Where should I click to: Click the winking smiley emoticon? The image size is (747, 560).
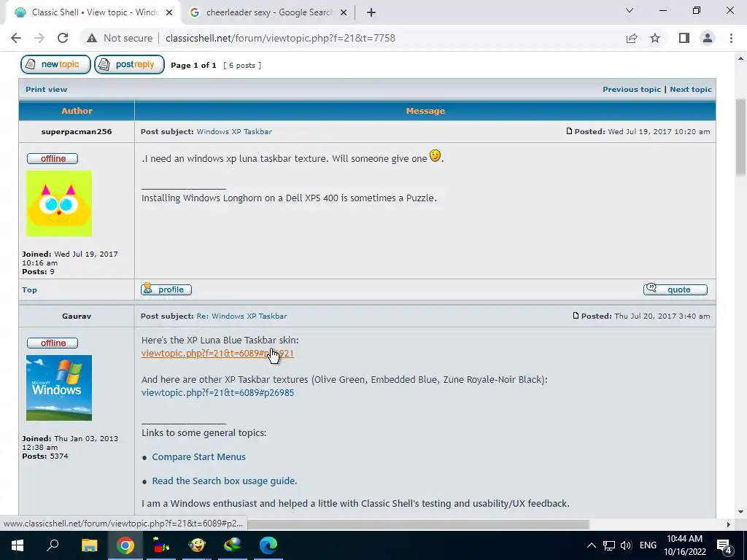[435, 155]
